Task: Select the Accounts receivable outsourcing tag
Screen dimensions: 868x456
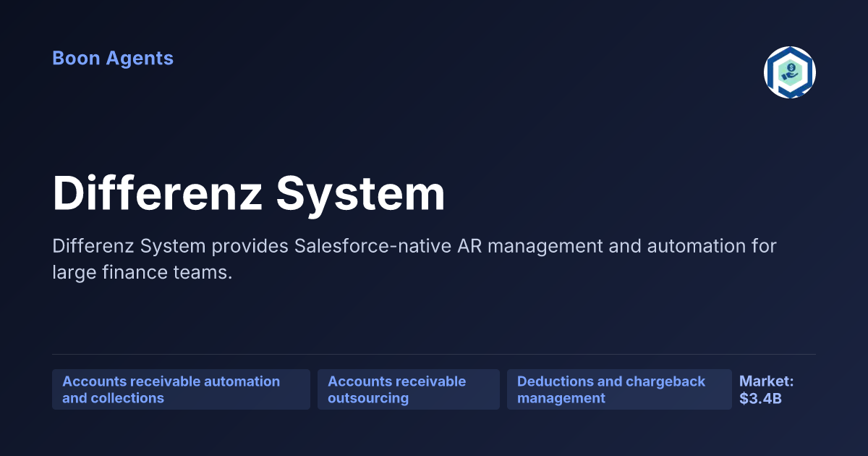Action: coord(409,389)
